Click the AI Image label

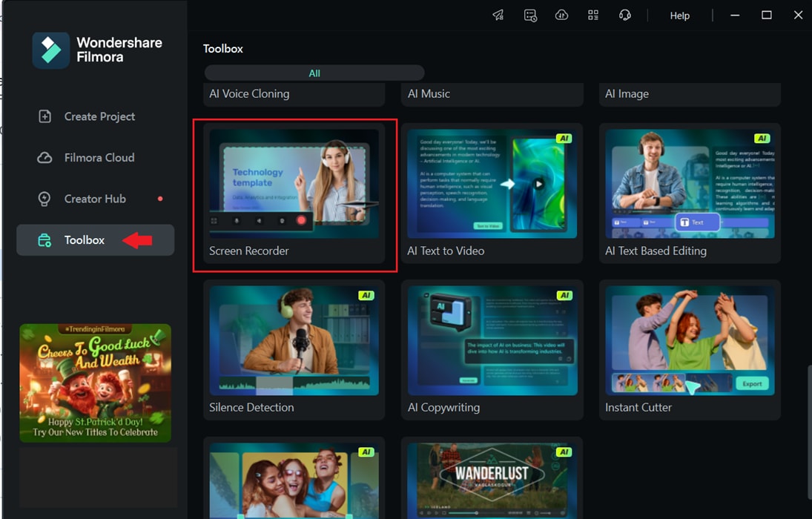tap(627, 93)
